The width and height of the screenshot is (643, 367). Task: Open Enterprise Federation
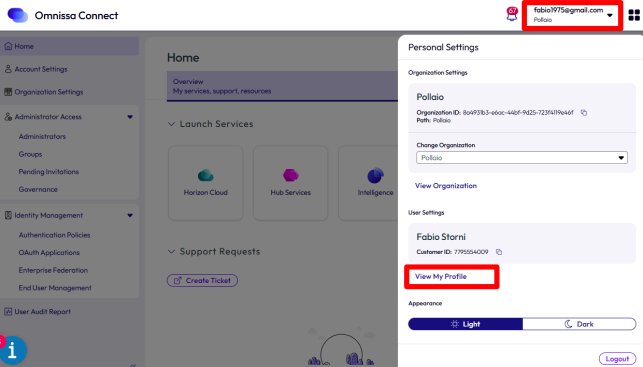point(53,270)
